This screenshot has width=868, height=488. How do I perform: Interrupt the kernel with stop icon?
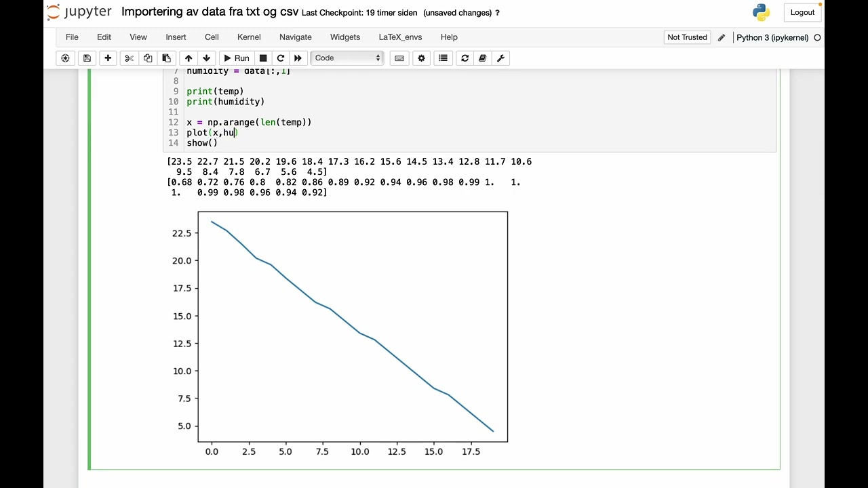(x=263, y=58)
